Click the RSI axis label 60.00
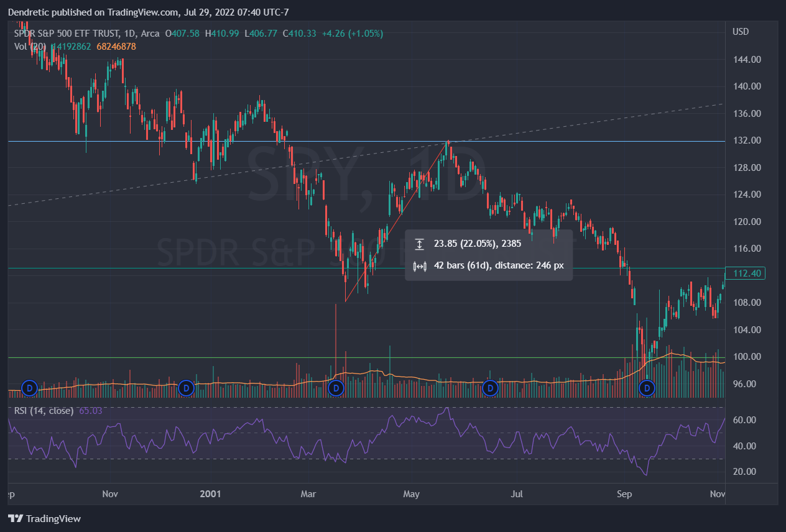 click(745, 420)
